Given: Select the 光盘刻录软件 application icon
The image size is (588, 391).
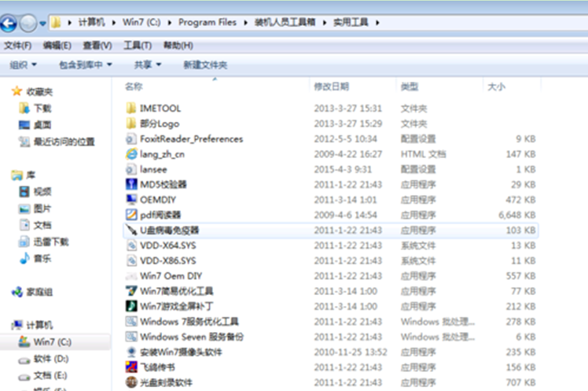Looking at the screenshot, I should point(130,382).
